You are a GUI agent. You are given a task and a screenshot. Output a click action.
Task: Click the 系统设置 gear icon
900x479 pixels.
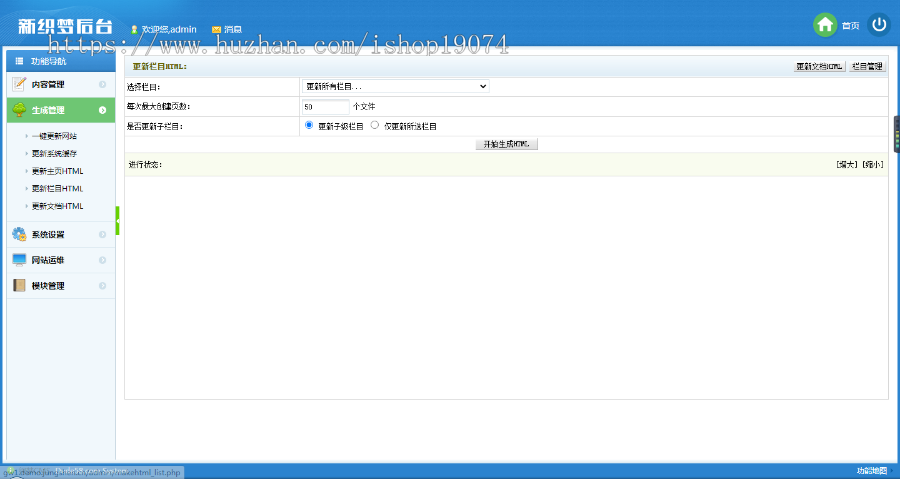pyautogui.click(x=19, y=234)
